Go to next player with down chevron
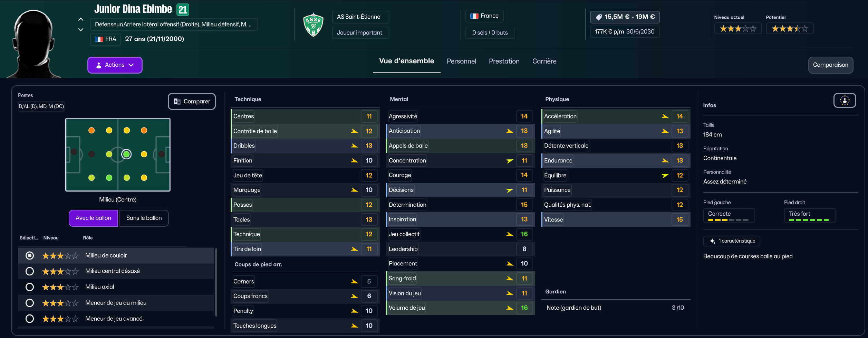 click(81, 30)
